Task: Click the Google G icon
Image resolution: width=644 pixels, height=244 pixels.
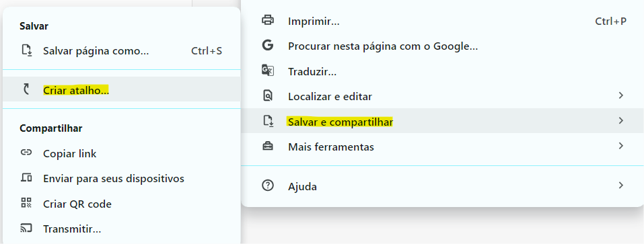Action: (x=268, y=46)
